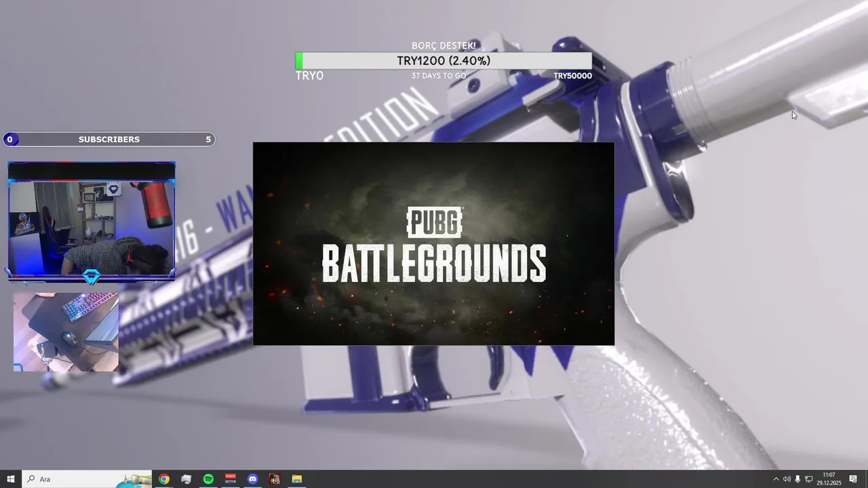
Task: Open the clock showing 11:07
Action: tap(829, 479)
